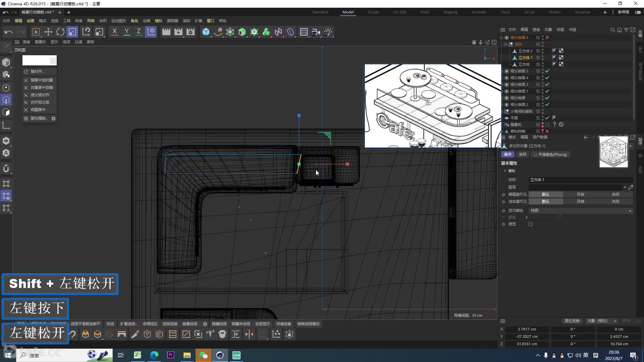Open deformer bend icon
The image size is (644, 362).
click(x=290, y=32)
